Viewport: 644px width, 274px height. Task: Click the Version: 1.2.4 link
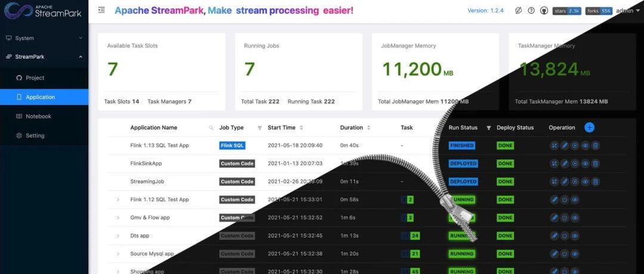coord(485,11)
